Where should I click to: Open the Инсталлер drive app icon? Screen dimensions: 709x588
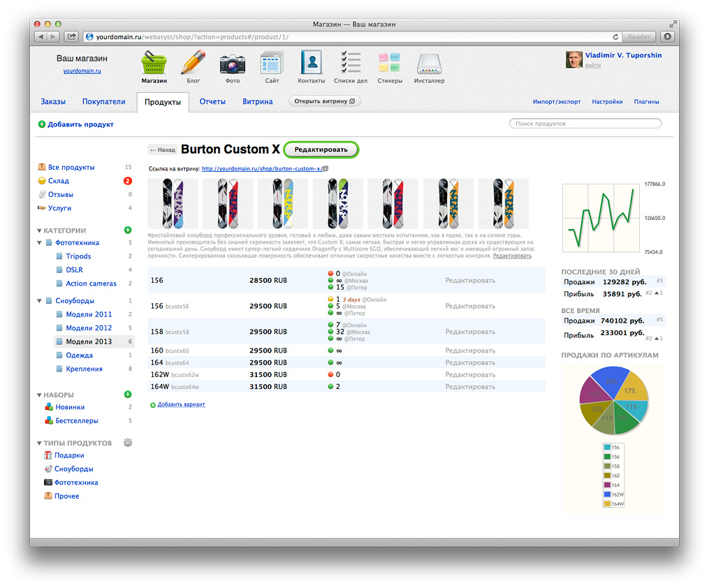coord(429,67)
